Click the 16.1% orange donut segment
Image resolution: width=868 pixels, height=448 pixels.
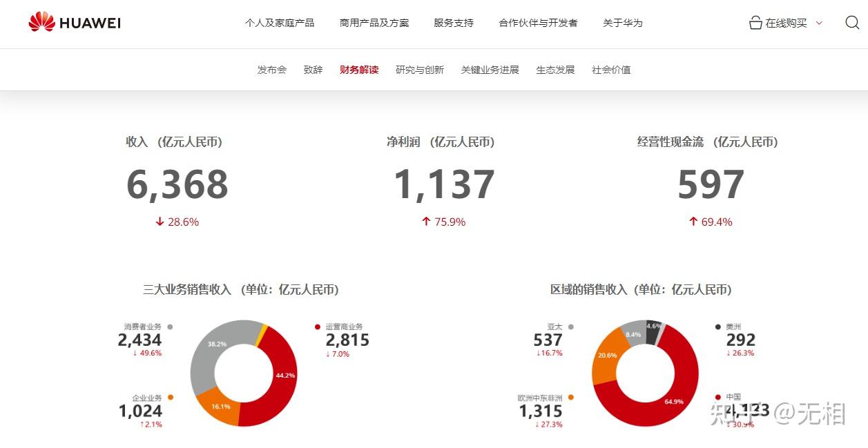pos(220,407)
